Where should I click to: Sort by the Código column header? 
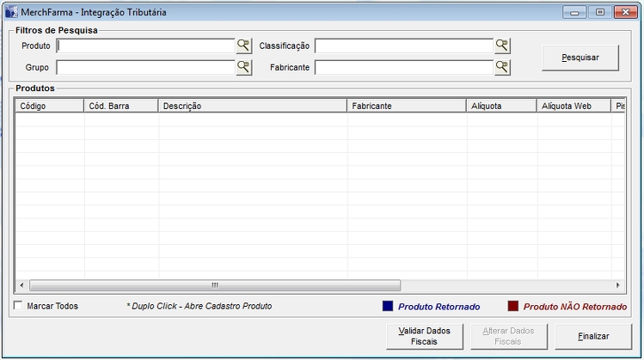click(49, 106)
